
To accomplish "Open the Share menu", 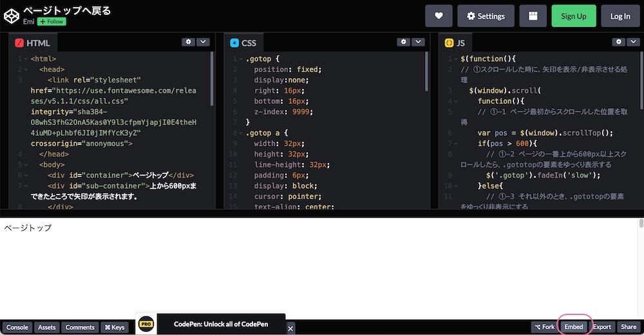I will (x=629, y=327).
